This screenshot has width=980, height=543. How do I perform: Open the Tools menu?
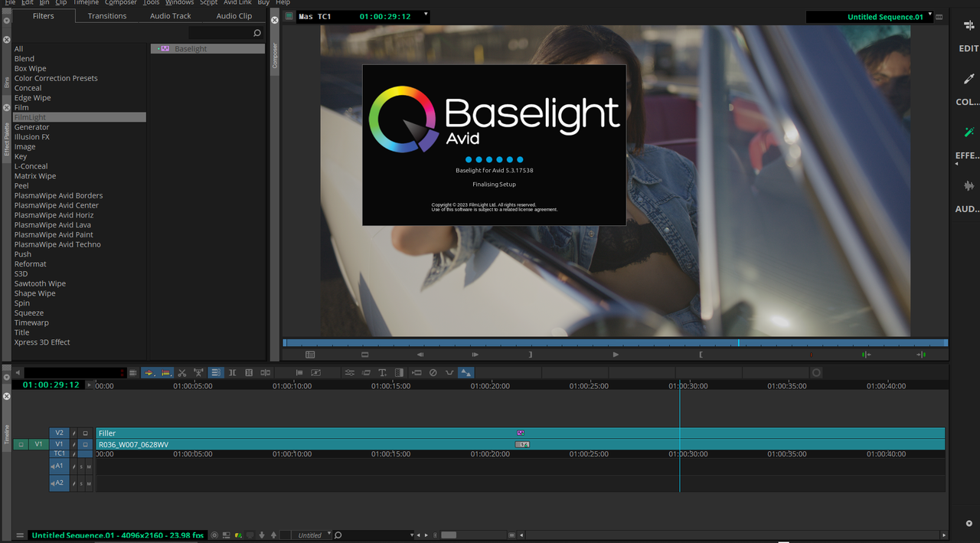[152, 2]
